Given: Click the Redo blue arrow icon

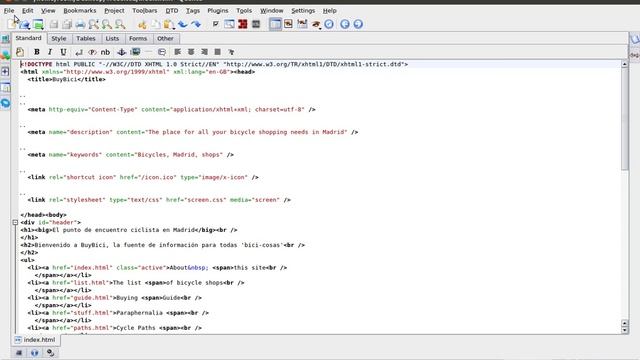Looking at the screenshot, I should click(196, 24).
